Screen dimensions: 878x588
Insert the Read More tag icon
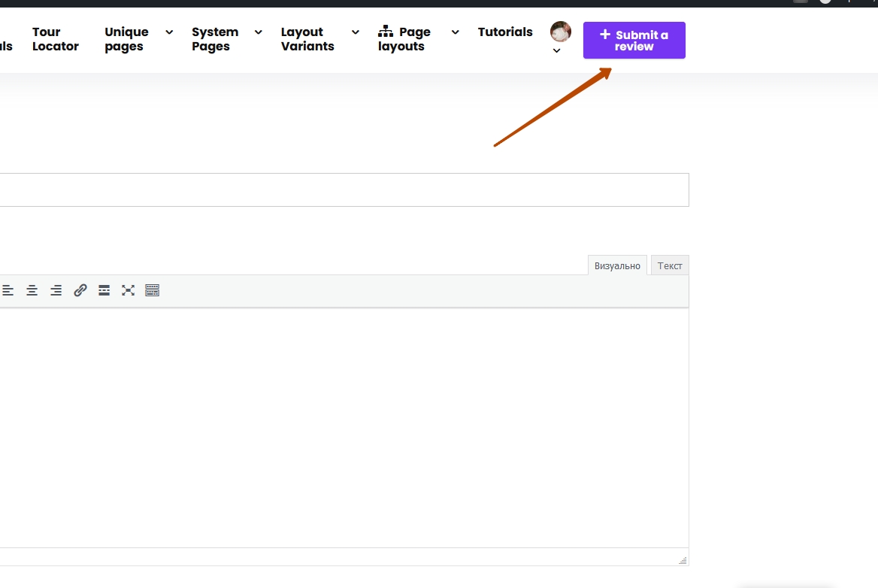(104, 290)
